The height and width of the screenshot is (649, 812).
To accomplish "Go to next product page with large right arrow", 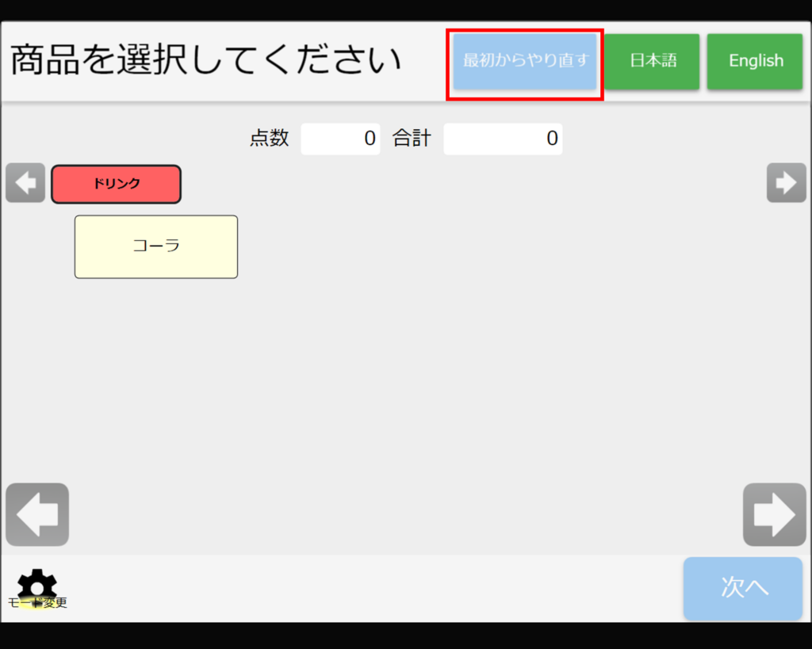I will click(x=774, y=514).
